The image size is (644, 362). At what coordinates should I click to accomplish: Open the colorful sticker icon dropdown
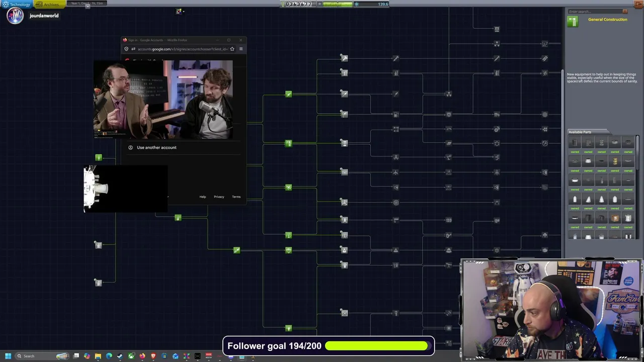pyautogui.click(x=180, y=11)
